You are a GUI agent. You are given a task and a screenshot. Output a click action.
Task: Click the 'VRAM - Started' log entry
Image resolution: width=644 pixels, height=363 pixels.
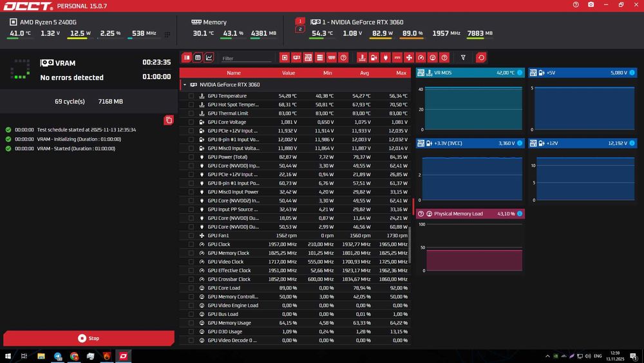[x=76, y=148]
